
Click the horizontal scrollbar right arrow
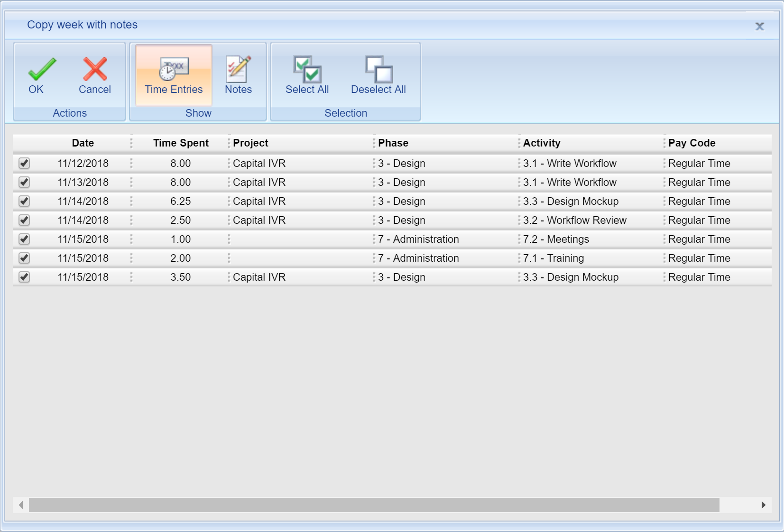763,505
